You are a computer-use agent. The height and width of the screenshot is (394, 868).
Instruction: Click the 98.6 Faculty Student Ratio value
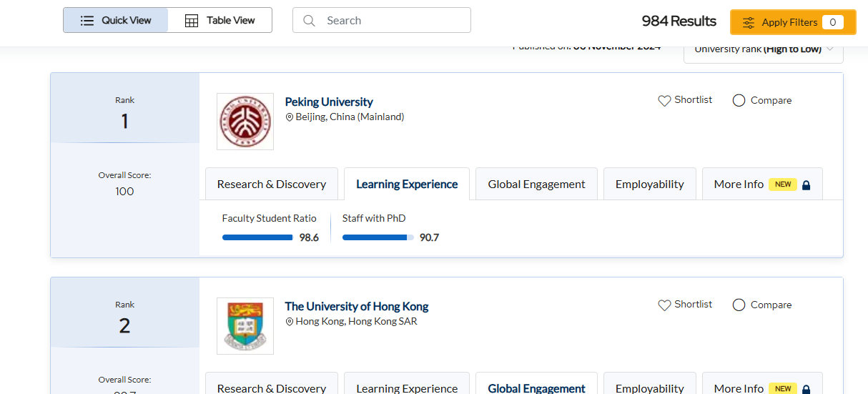(309, 238)
